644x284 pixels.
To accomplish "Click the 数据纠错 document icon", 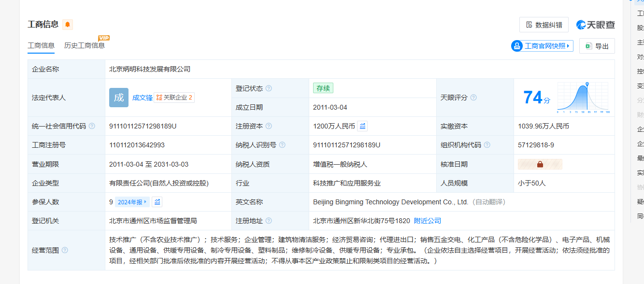I will click(529, 25).
